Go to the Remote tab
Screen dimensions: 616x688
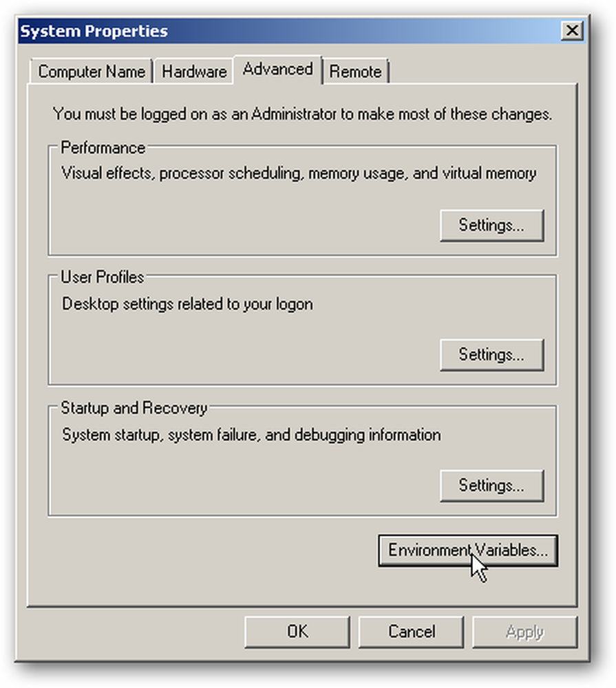tap(355, 71)
